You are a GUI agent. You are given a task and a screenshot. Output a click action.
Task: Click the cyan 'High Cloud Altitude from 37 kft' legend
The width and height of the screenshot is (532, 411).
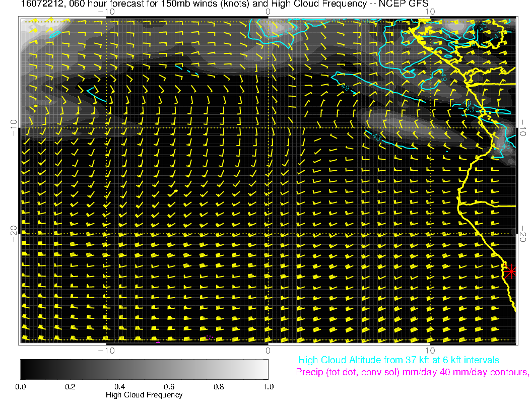[398, 360]
